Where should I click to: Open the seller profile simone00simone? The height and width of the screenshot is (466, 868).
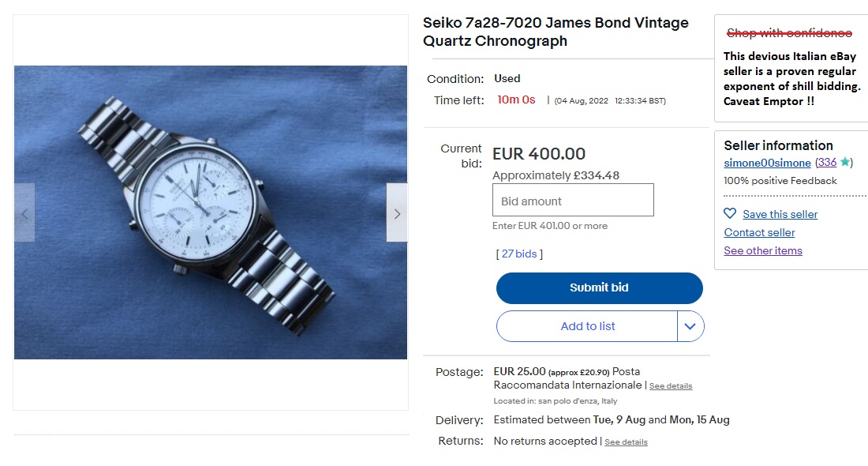767,163
